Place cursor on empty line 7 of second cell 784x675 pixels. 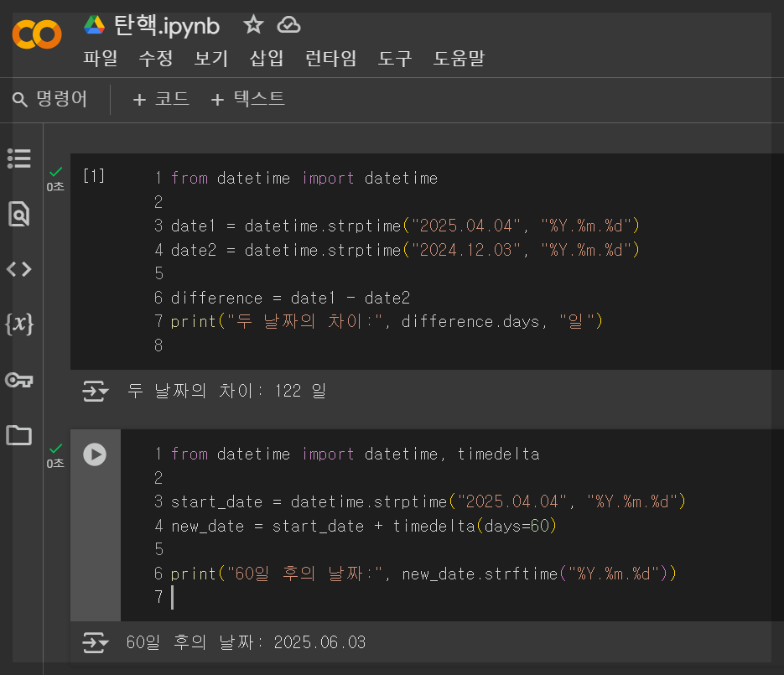point(173,598)
